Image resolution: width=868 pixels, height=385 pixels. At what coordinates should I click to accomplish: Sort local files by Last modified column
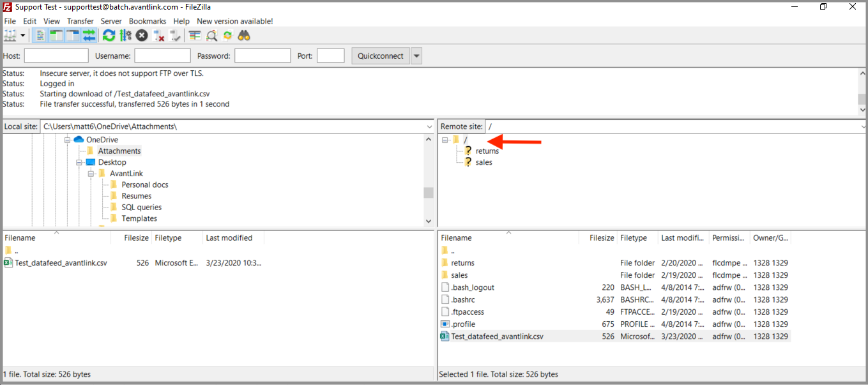point(233,238)
